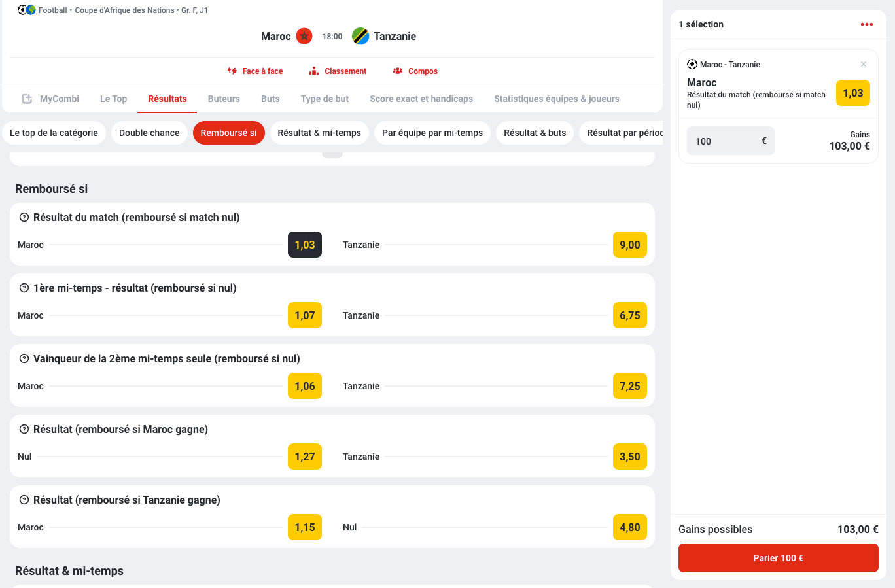Image resolution: width=895 pixels, height=588 pixels.
Task: Deselect the Maroc 1,03 odds
Action: pos(304,245)
